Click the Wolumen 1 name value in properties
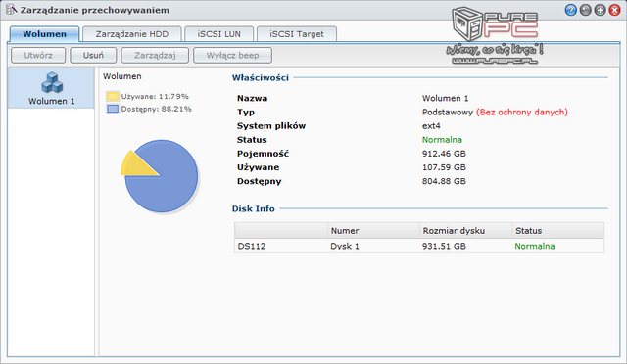The image size is (627, 364). (445, 98)
